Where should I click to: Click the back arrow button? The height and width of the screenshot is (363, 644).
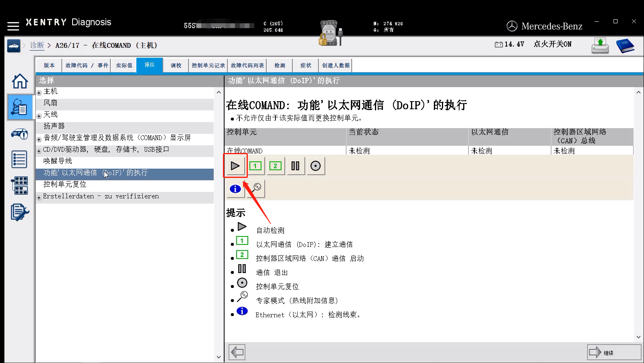tap(237, 353)
